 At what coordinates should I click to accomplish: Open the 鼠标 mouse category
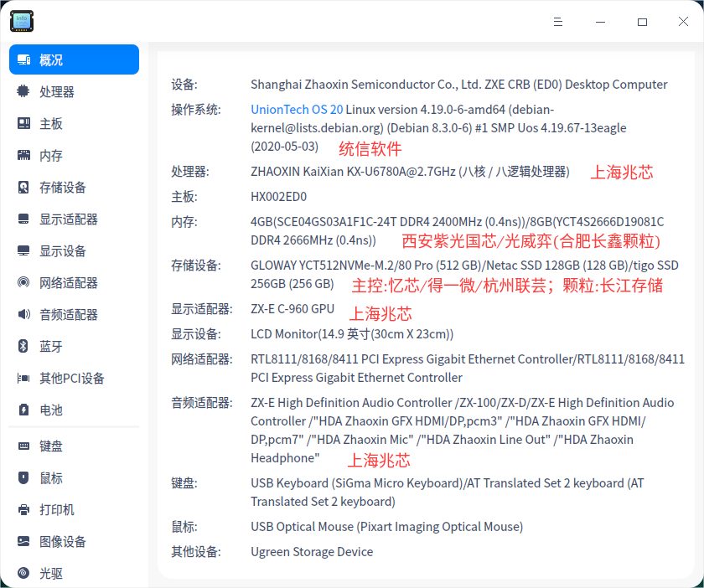51,478
